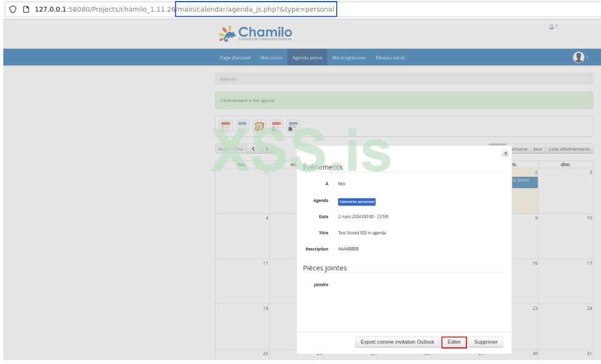Click the Agenda breadcrumb link
Viewport: 601px width, 364px height.
click(228, 79)
